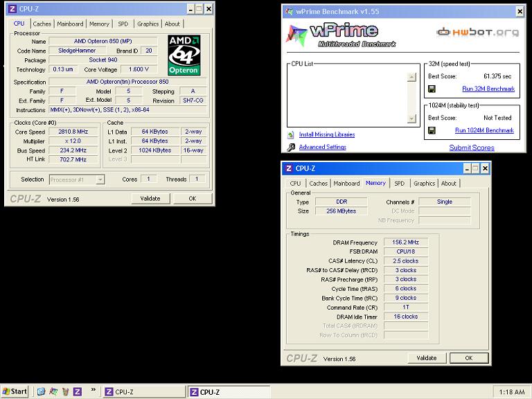Click the Socket 940 package value
This screenshot has width=532, height=399.
(x=103, y=60)
